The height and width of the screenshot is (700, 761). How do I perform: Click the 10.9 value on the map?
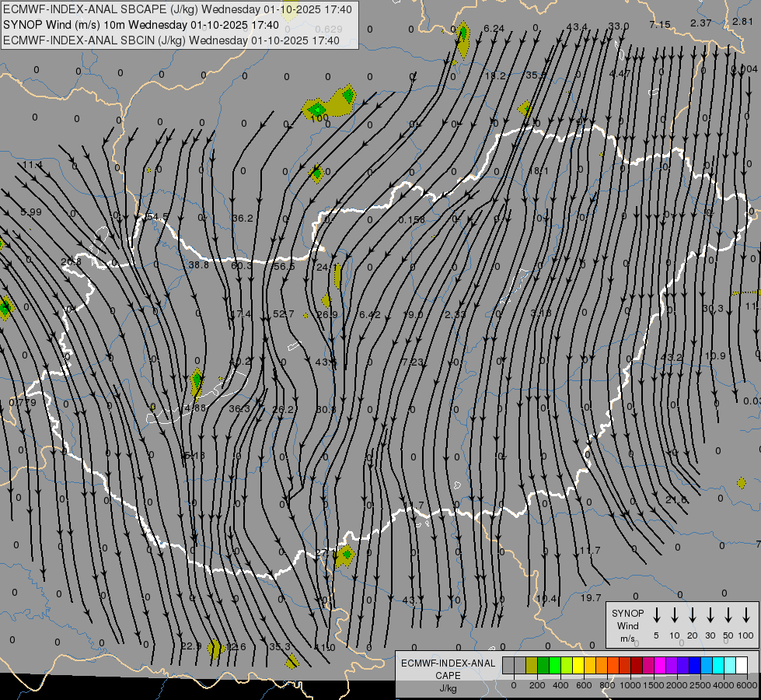(715, 355)
